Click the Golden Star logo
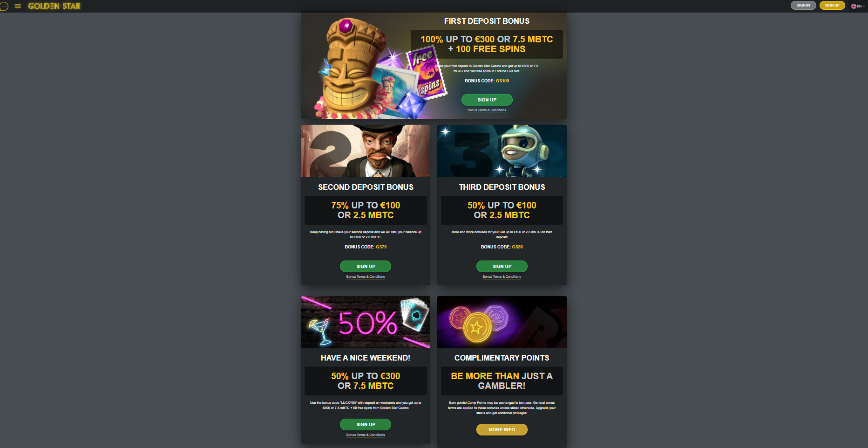 pyautogui.click(x=54, y=6)
